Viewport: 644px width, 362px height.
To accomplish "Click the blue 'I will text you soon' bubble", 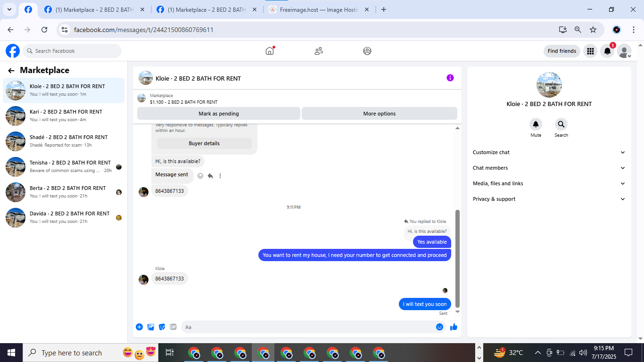I will 425,304.
